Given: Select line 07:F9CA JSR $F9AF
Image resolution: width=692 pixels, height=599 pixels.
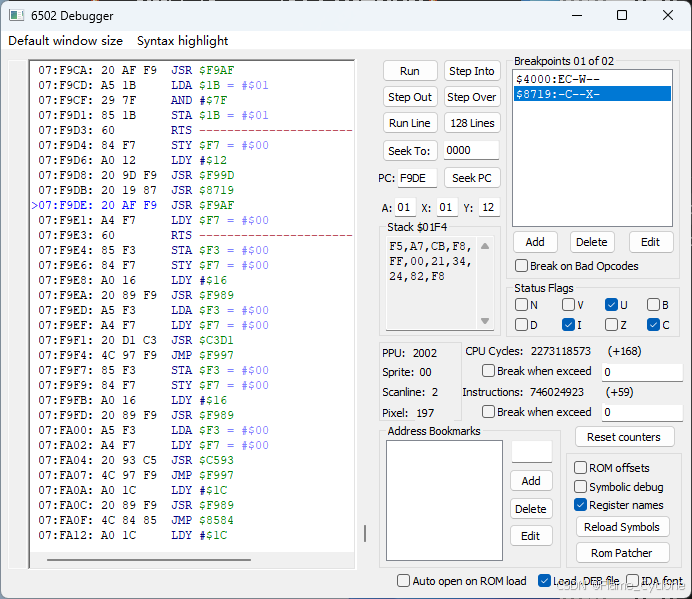Looking at the screenshot, I should pos(192,70).
